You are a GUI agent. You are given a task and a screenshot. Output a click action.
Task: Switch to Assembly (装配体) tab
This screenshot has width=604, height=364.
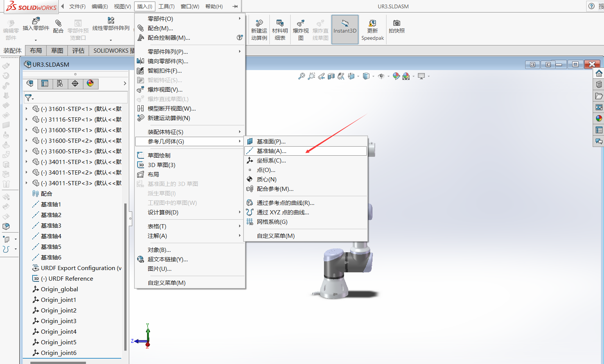pyautogui.click(x=13, y=50)
